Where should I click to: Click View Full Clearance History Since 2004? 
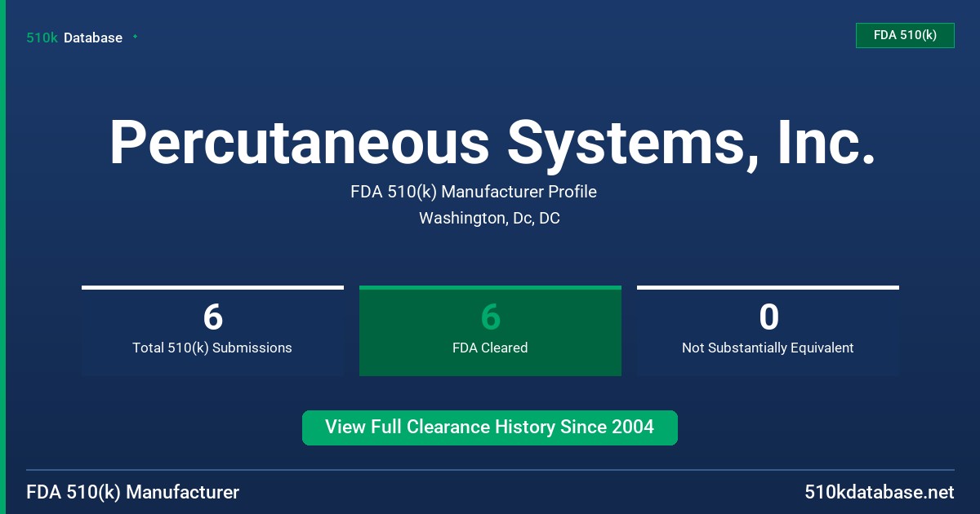490,428
